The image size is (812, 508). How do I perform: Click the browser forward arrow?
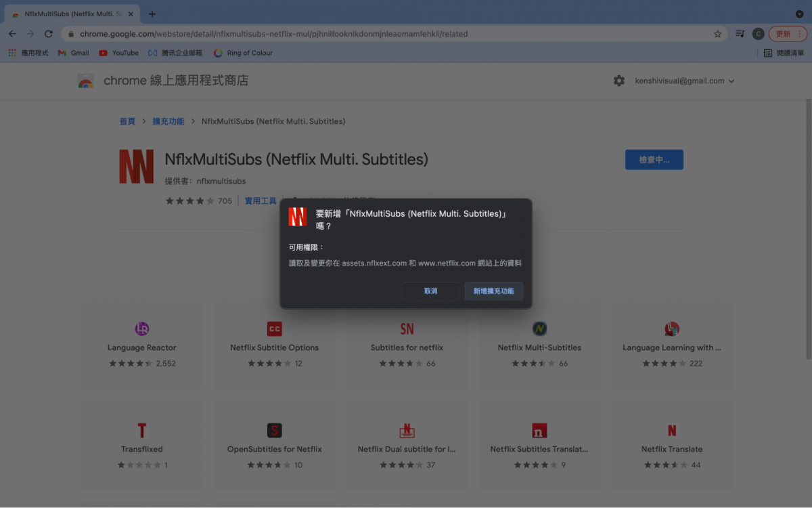[x=30, y=34]
